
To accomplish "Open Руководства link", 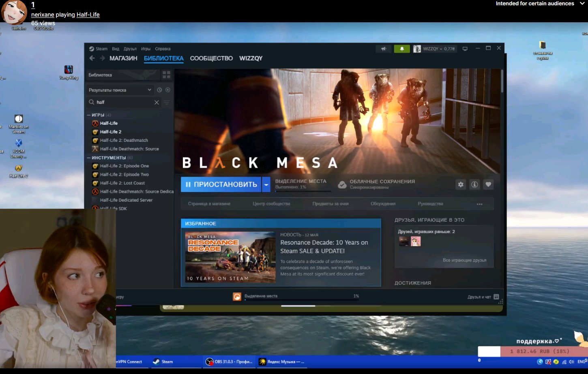I will (x=430, y=204).
